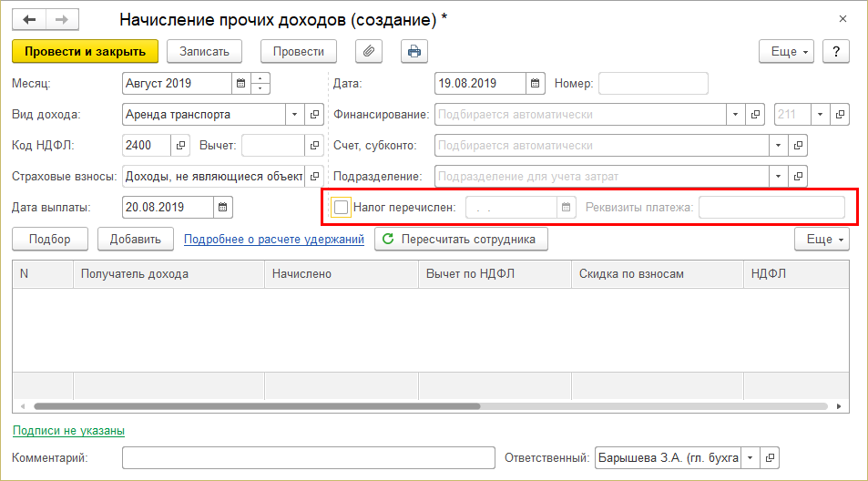Click the help question mark button

coord(835,51)
